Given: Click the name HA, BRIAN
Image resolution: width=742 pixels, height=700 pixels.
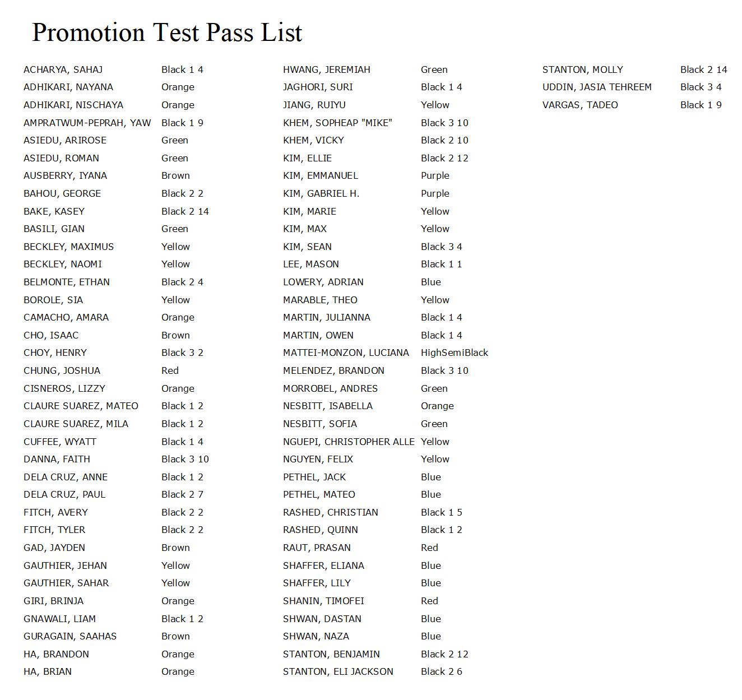Looking at the screenshot, I should pos(48,671).
